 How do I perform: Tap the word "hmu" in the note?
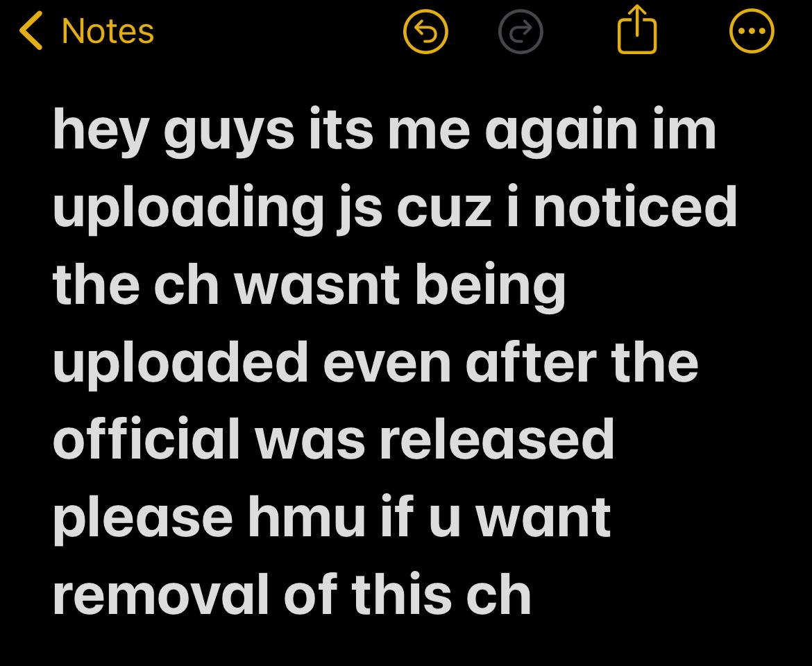(307, 515)
